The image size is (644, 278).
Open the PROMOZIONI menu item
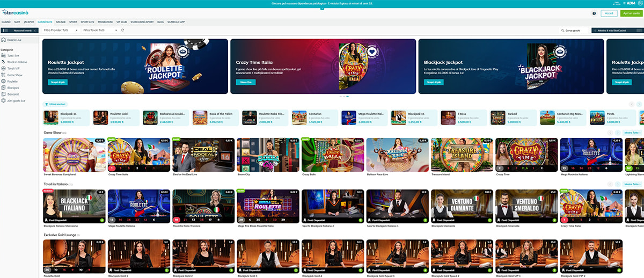pyautogui.click(x=105, y=22)
